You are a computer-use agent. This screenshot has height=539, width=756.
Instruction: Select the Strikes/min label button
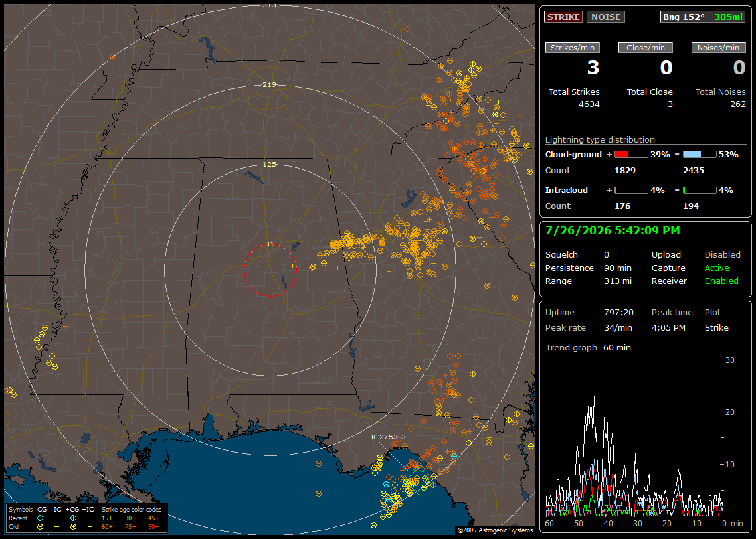tap(572, 48)
